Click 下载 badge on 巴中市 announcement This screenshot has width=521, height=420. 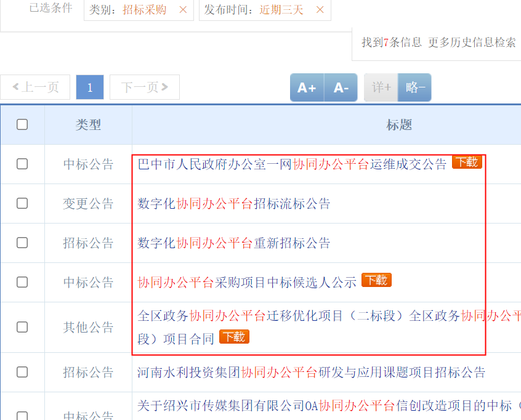click(467, 162)
